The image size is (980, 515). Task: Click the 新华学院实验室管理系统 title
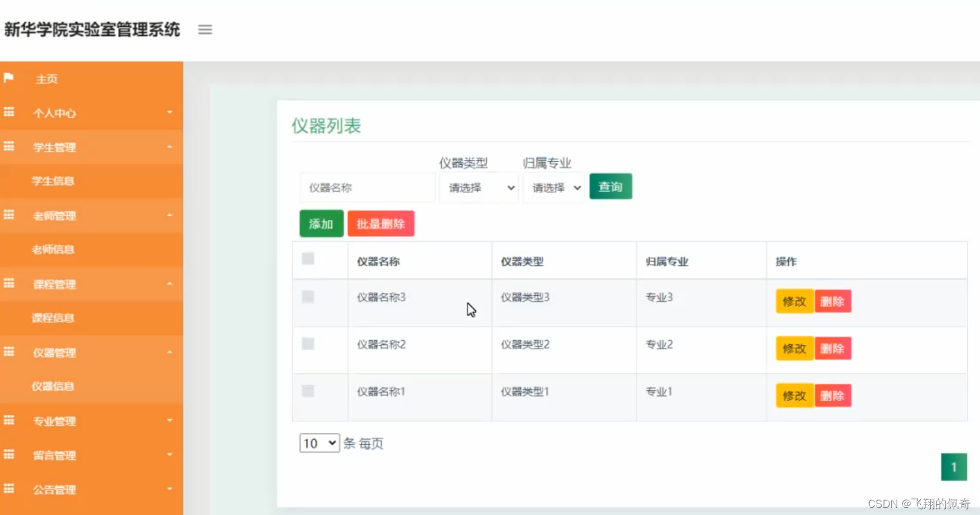[92, 29]
